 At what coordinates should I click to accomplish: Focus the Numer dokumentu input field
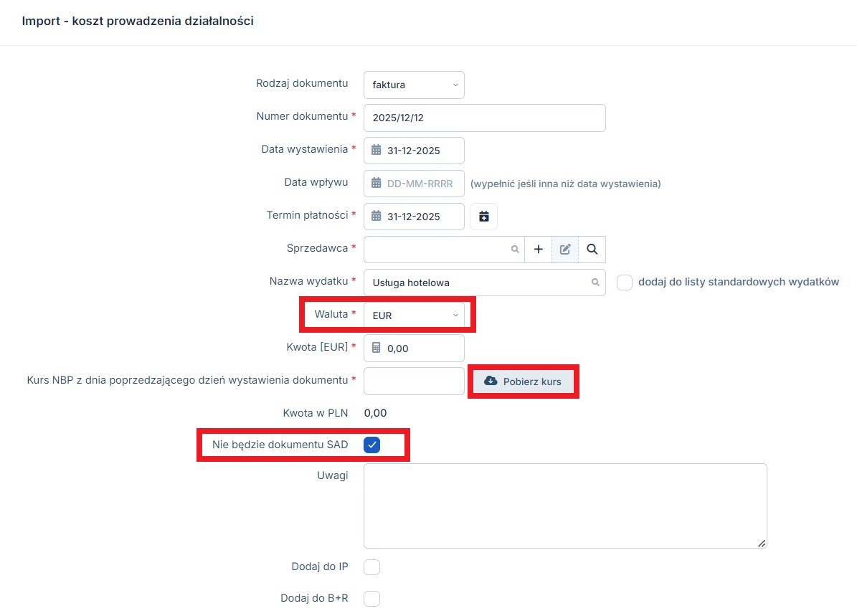tap(484, 118)
